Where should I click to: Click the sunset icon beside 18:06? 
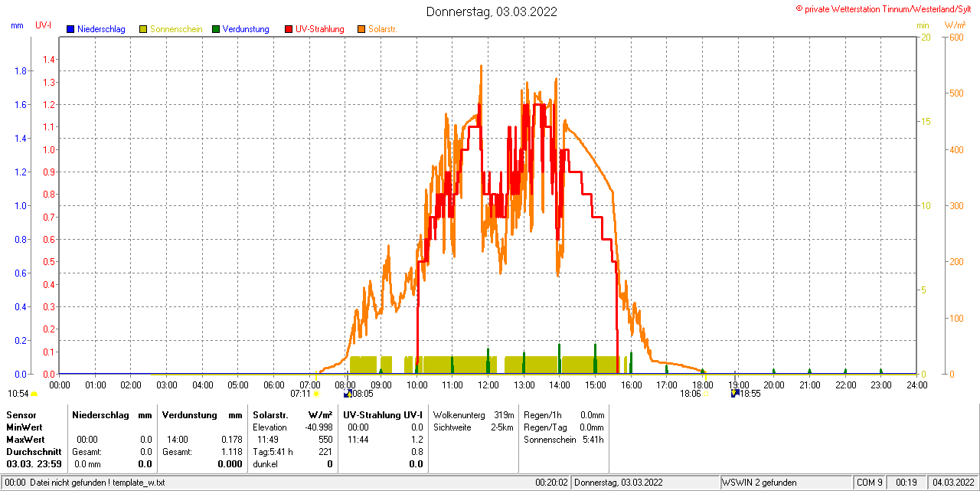[x=706, y=394]
